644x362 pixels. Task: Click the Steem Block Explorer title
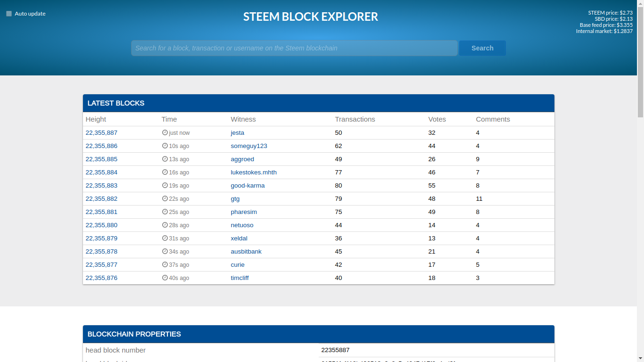point(310,16)
